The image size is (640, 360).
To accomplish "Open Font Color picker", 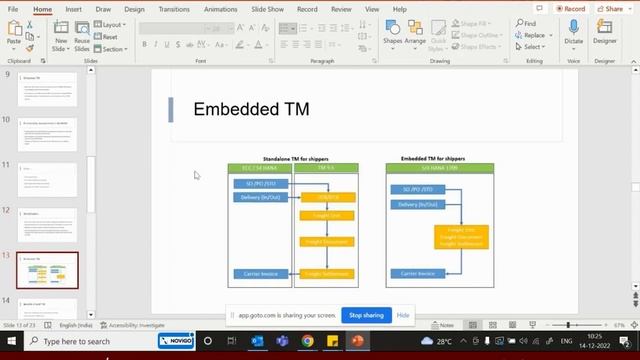I will 258,44.
